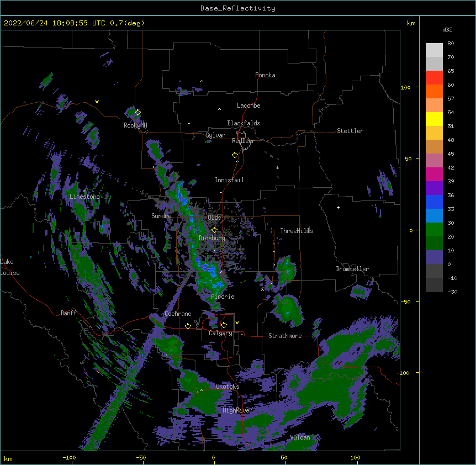The width and height of the screenshot is (476, 465).
Task: Click the royal blue 33–36 dBZ swatch
Action: click(434, 202)
